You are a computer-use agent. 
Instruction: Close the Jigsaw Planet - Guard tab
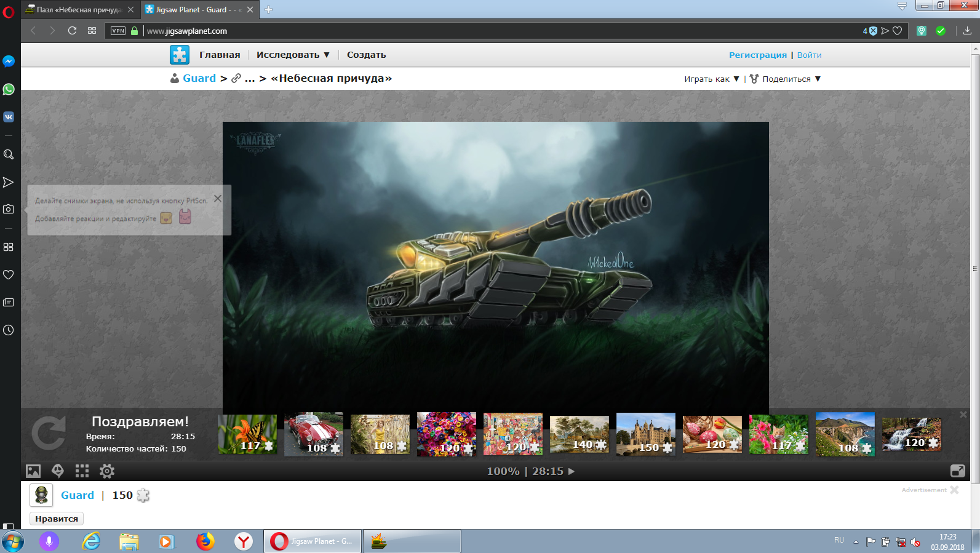point(250,10)
